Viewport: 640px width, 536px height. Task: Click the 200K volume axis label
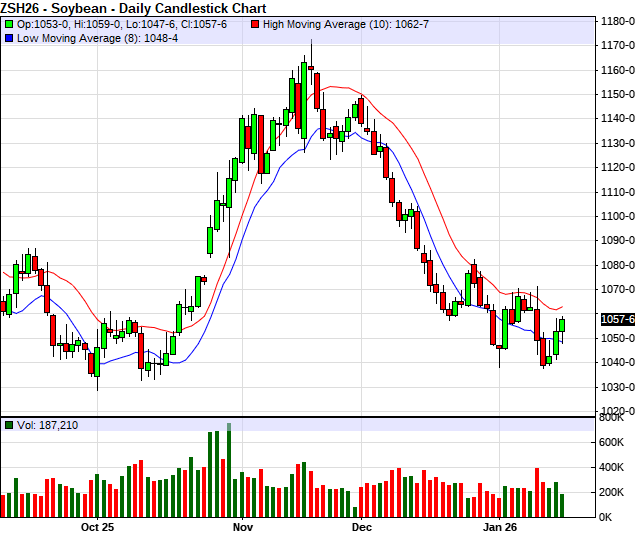click(612, 492)
